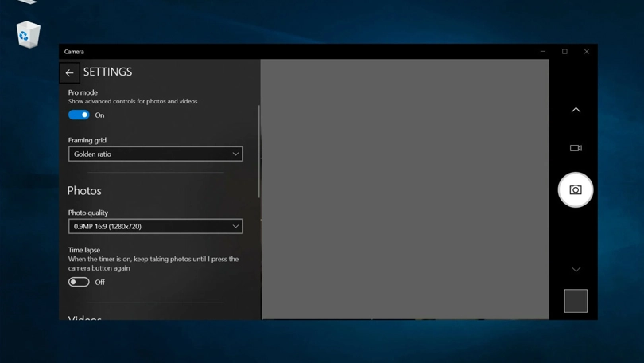
Task: Turn off the Pro mode switch
Action: point(79,115)
